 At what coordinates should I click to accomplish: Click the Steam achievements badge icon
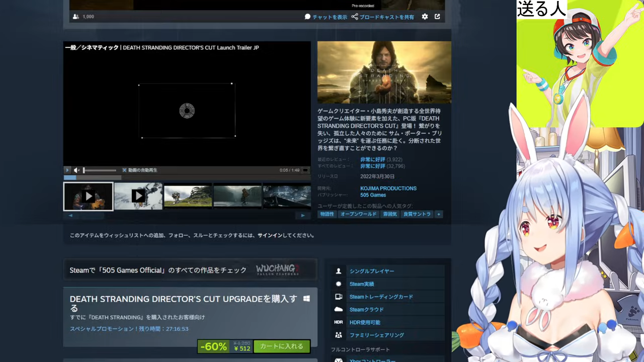339,284
